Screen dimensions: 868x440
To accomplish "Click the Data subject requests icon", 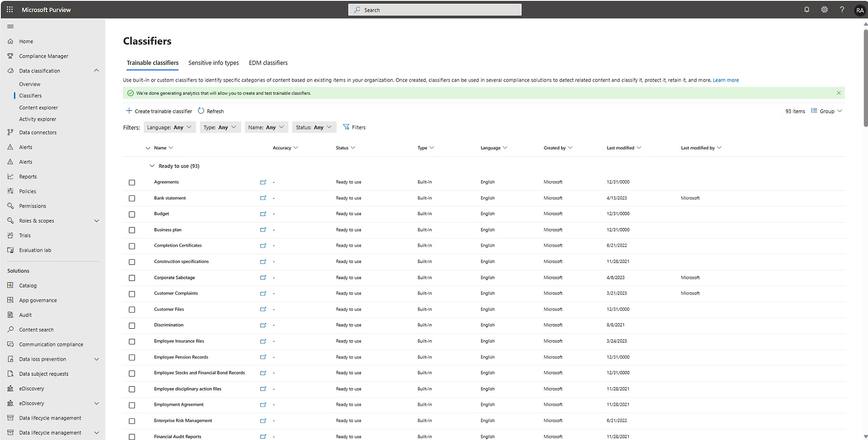I will coord(10,374).
